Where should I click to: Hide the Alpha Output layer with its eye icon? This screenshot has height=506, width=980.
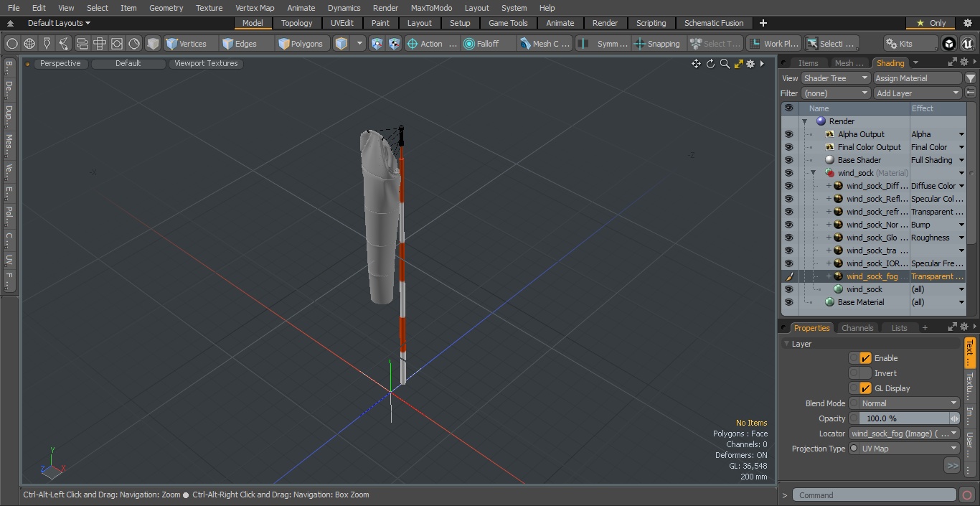(788, 134)
